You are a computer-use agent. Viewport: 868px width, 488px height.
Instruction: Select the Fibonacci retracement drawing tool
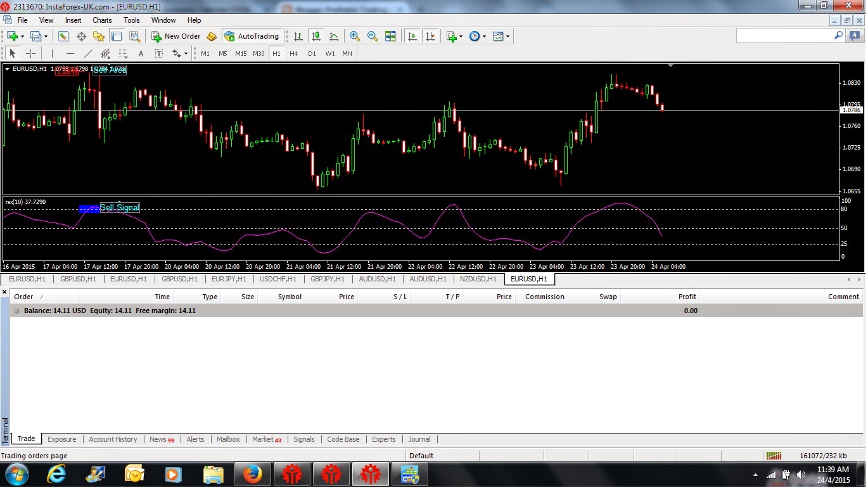[122, 53]
